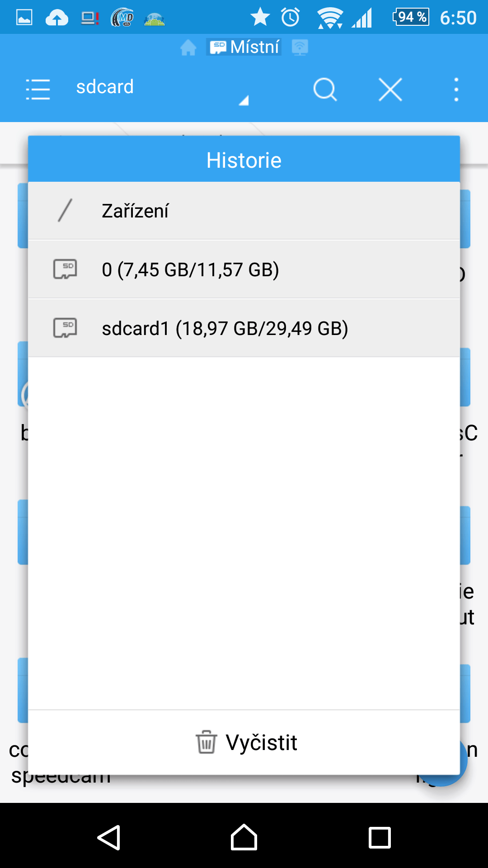Image resolution: width=488 pixels, height=868 pixels.
Task: Switch to the network window icon
Action: 300,47
